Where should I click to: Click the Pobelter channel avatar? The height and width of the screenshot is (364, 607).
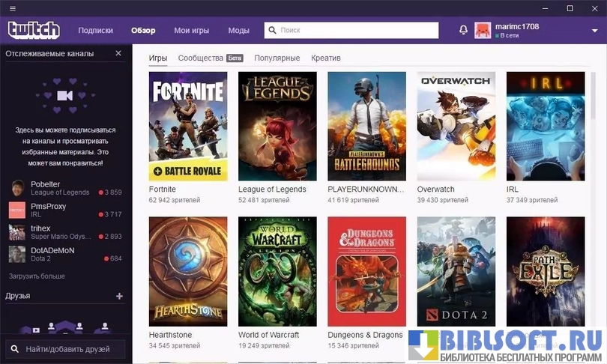(17, 188)
